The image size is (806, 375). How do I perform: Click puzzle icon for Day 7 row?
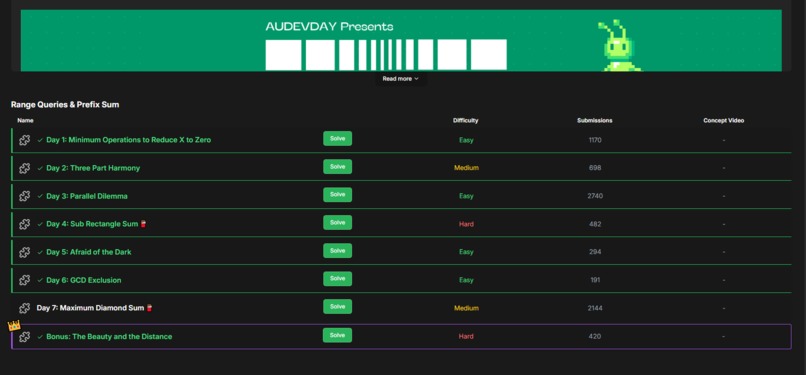pyautogui.click(x=24, y=308)
